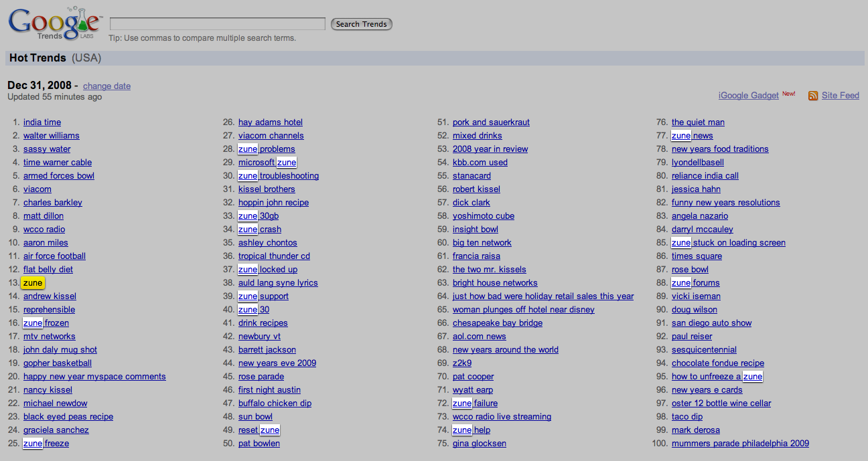Viewport: 868px width, 461px height.
Task: Open buffalo chicken dip trend
Action: (x=275, y=403)
